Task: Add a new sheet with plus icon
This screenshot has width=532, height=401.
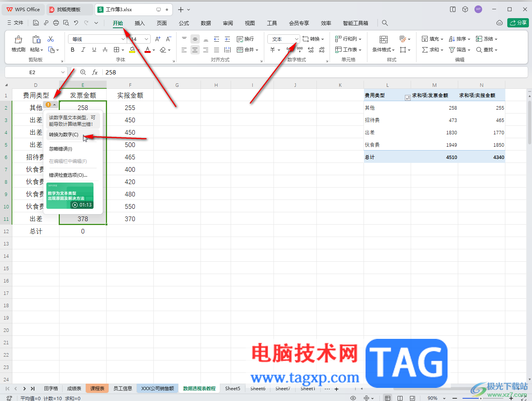Action: (x=337, y=389)
